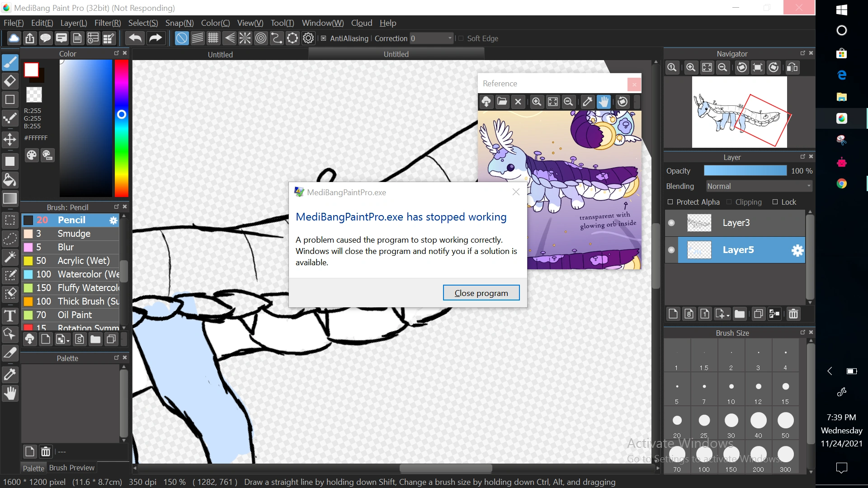Open Layer5 settings gear icon
Viewport: 868px width, 488px height.
point(797,250)
